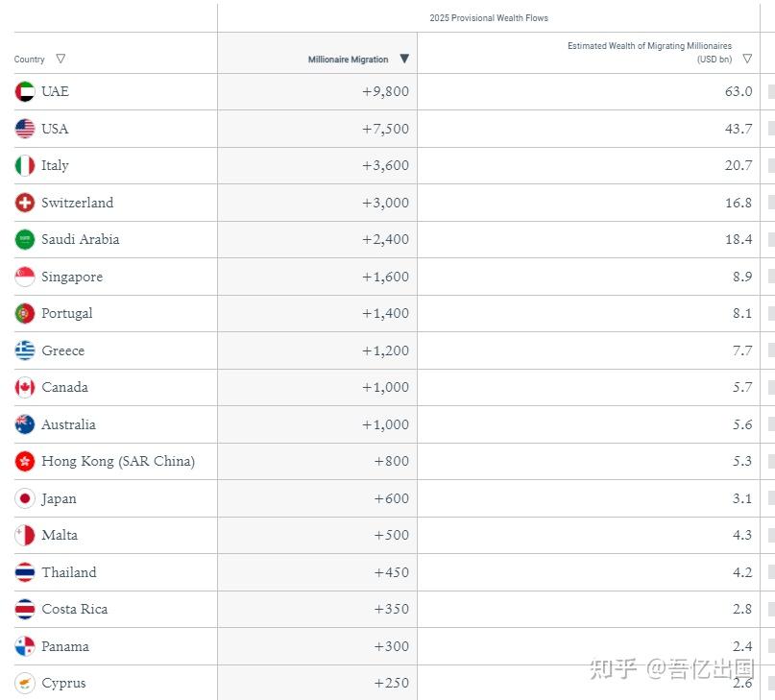
Task: Click the Hong Kong flag icon
Action: [x=25, y=461]
